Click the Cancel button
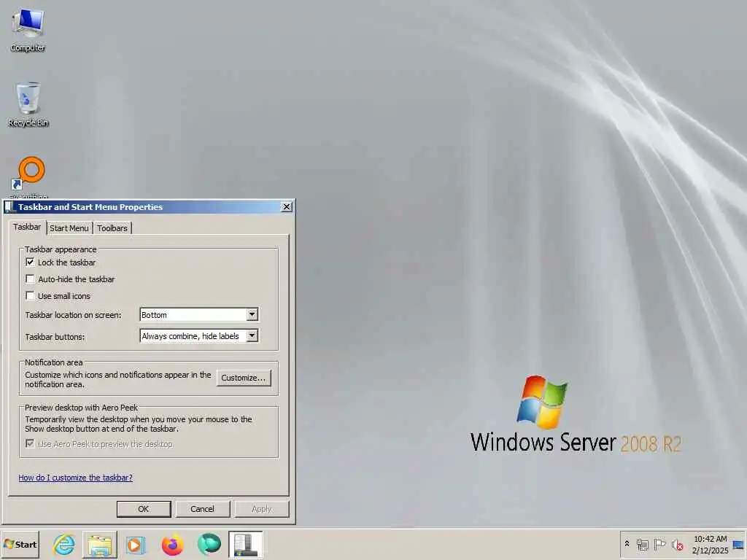The height and width of the screenshot is (560, 747). coord(203,509)
